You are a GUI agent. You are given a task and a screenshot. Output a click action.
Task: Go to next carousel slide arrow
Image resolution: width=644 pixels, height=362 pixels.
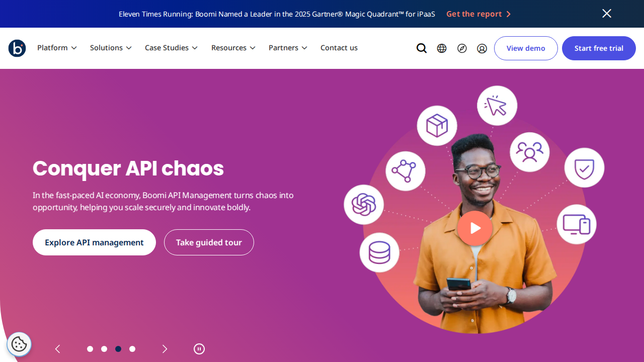pyautogui.click(x=165, y=349)
